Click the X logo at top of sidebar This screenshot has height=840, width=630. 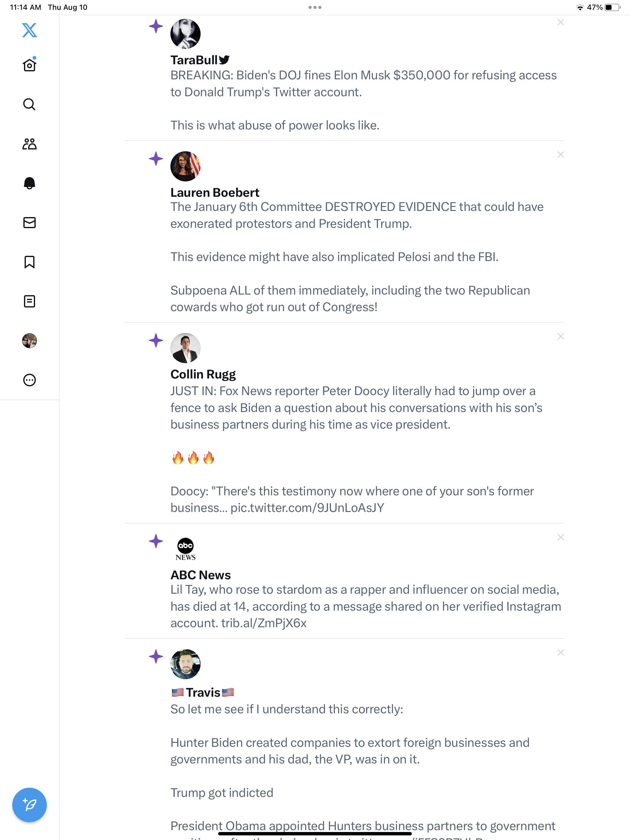[29, 30]
